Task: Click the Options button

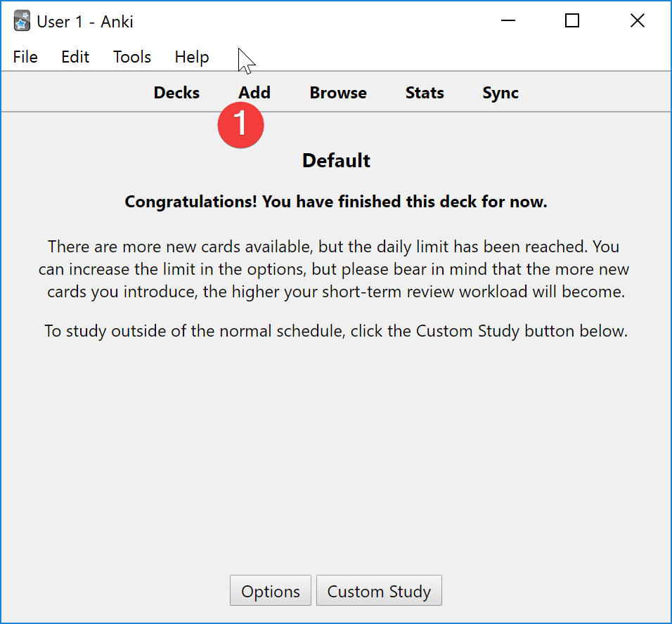Action: [x=271, y=590]
